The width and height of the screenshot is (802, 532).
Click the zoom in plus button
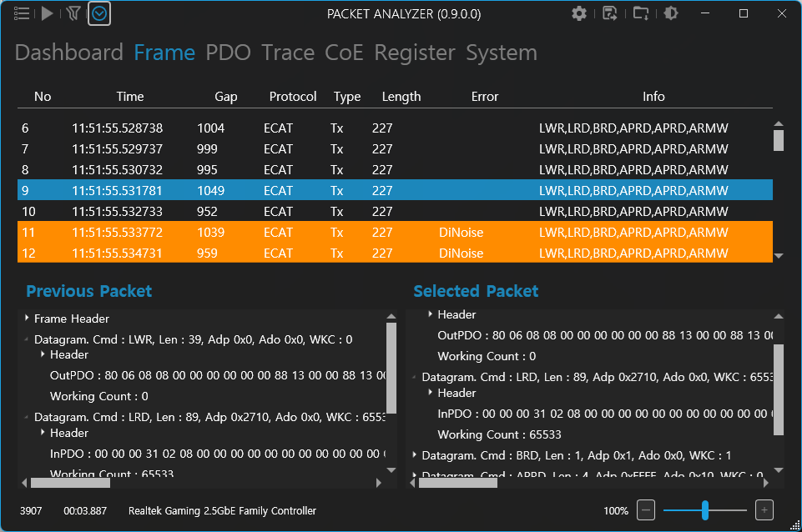[x=764, y=510]
